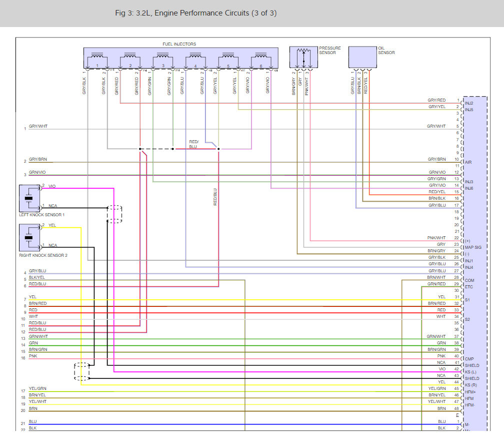The height and width of the screenshot is (434, 504).
Task: Click the 'INJ5' connector pin label
Action: pos(469,110)
